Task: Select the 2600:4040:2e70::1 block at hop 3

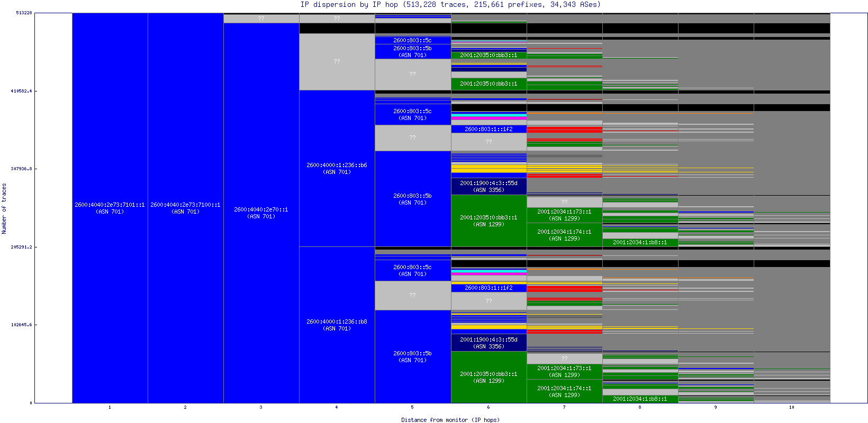Action: [261, 213]
